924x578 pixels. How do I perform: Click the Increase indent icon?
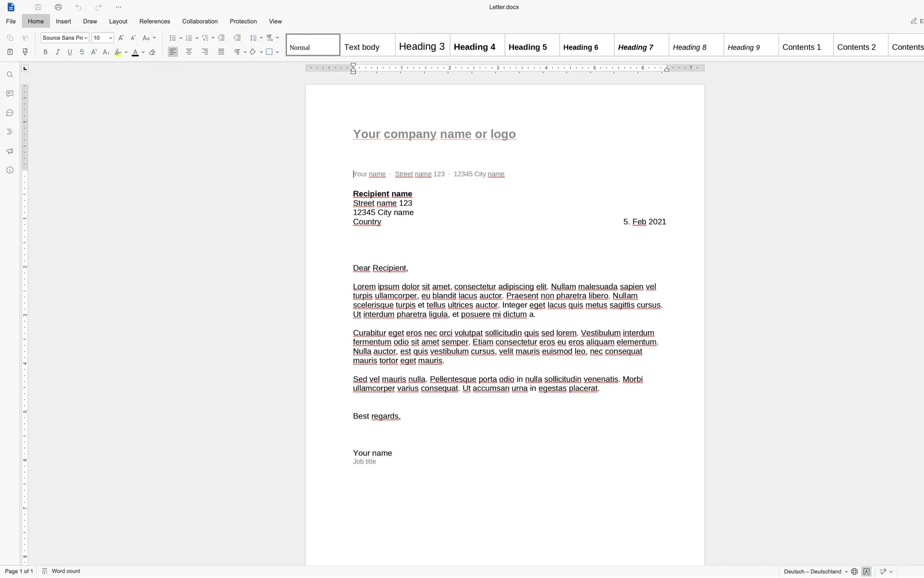tap(237, 38)
